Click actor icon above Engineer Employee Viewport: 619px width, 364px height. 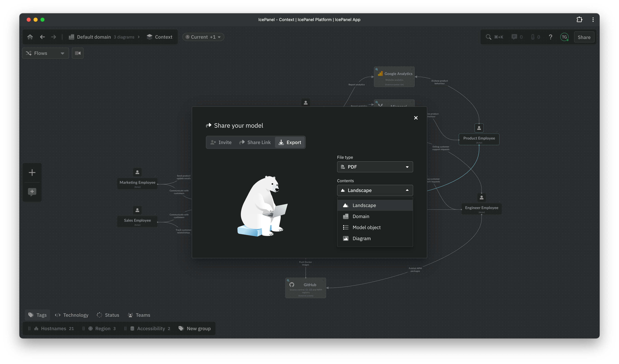coord(482,198)
